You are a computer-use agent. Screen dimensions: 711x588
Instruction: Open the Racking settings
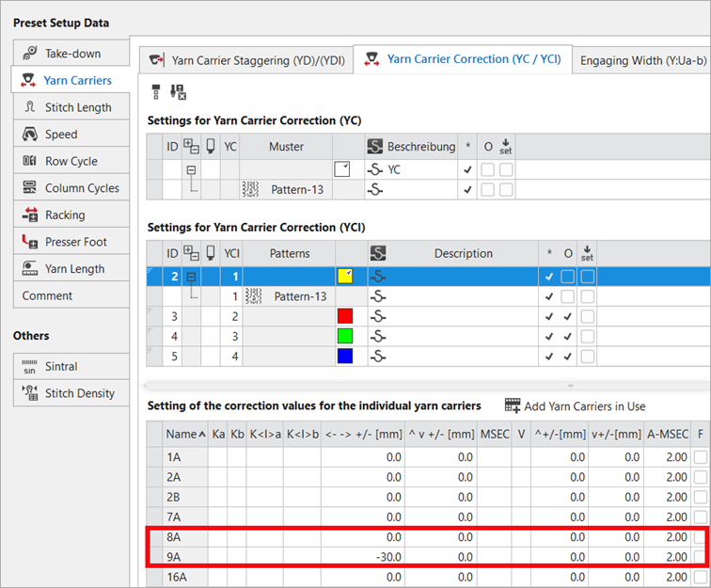66,215
